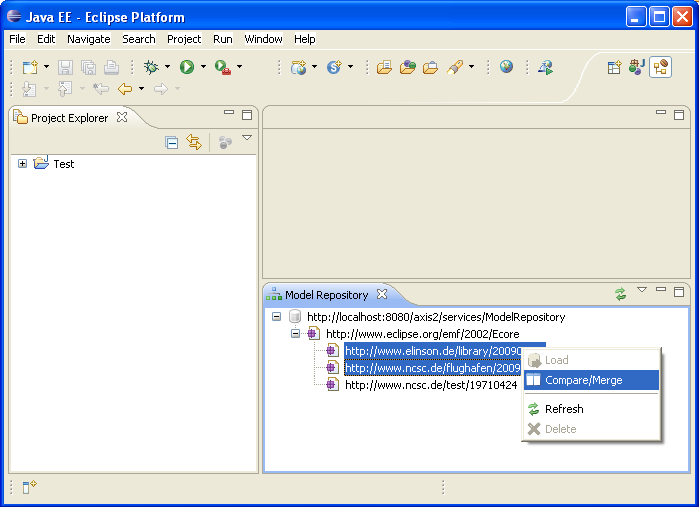Open the Window menu
The height and width of the screenshot is (507, 699).
[263, 39]
